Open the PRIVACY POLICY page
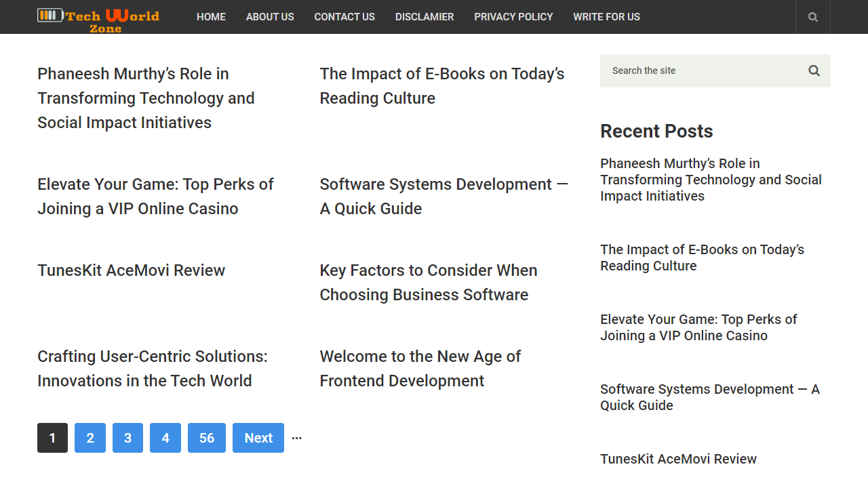868x488 pixels. (513, 16)
